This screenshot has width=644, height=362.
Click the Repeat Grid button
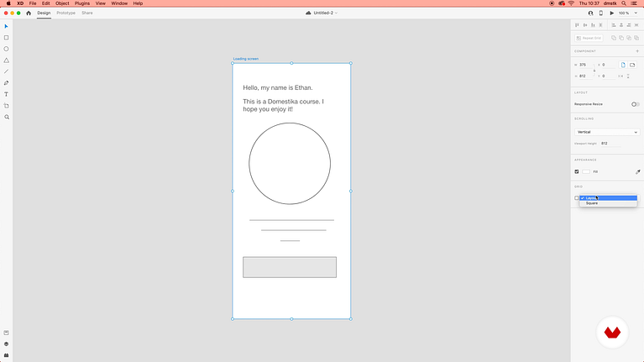589,38
